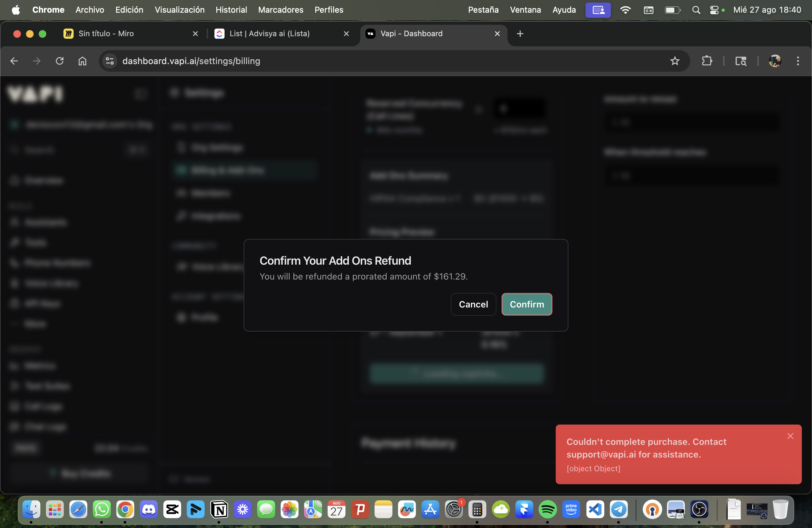The width and height of the screenshot is (812, 528).
Task: Click Cancel in the refund dialog
Action: (x=473, y=304)
